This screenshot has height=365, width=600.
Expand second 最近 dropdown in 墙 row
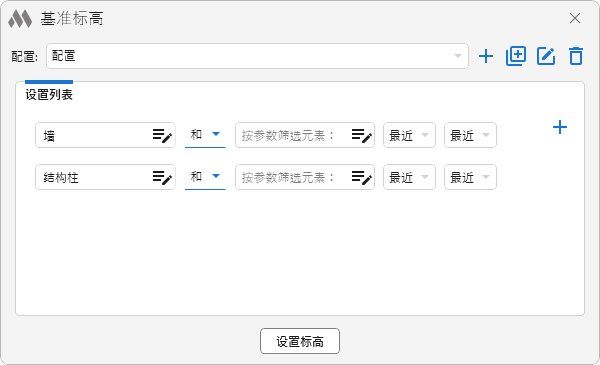[x=470, y=135]
